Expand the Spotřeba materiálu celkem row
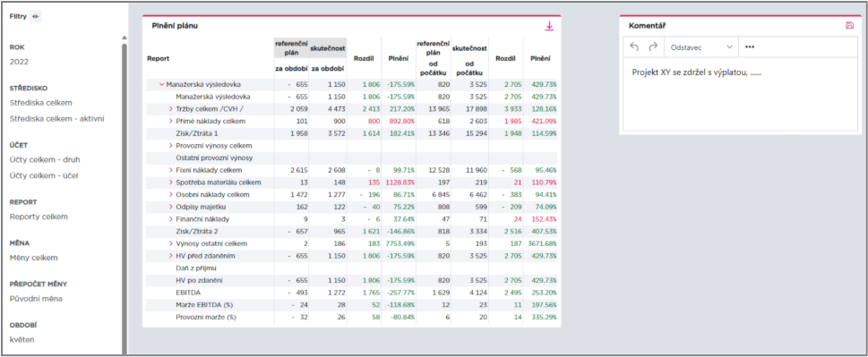Image resolution: width=868 pixels, height=357 pixels. [170, 183]
